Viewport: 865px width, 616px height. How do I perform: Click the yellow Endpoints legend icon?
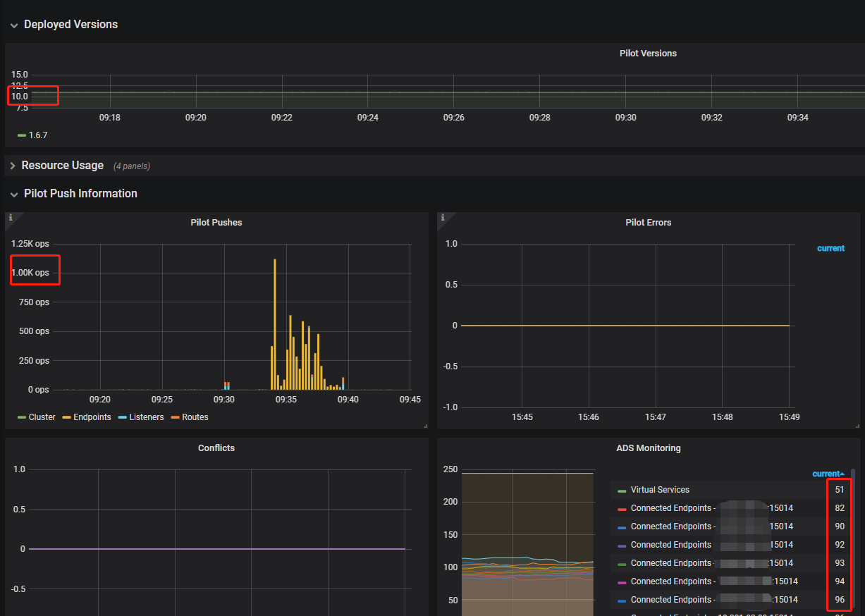[x=67, y=417]
